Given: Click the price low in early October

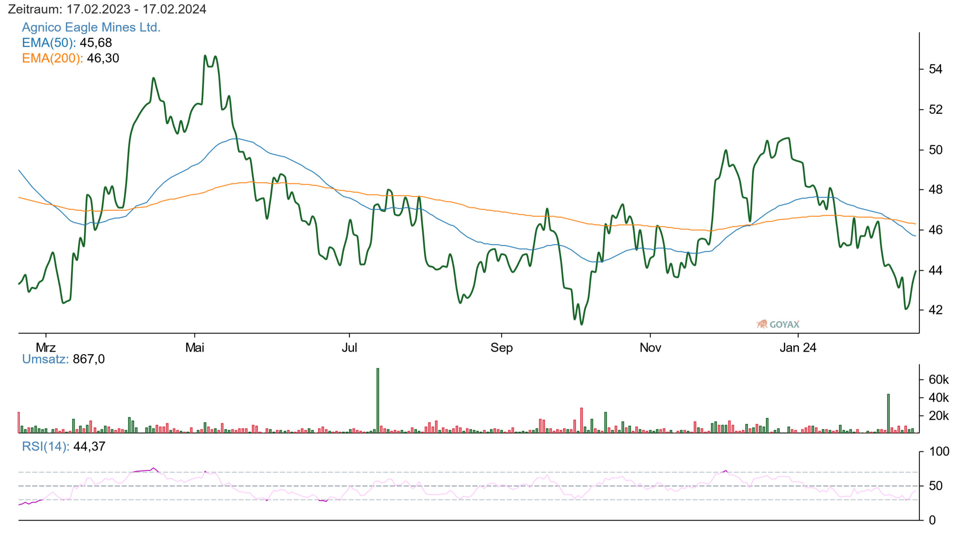Looking at the screenshot, I should pyautogui.click(x=582, y=324).
